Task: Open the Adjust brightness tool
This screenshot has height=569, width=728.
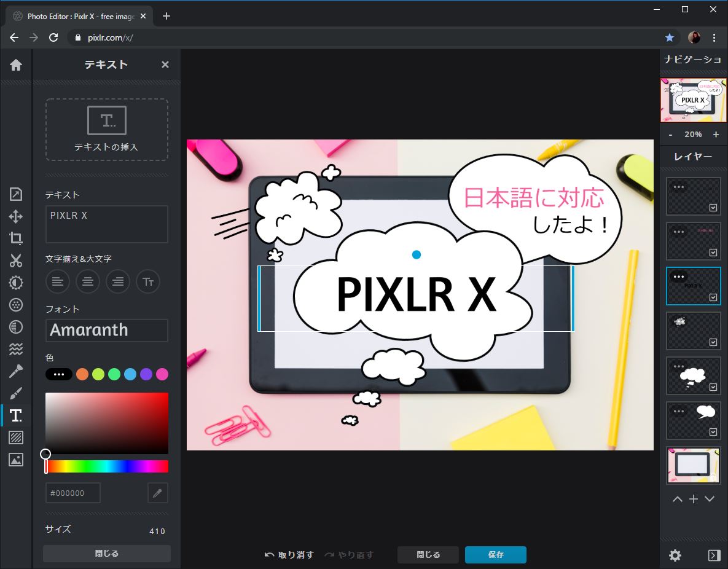Action: click(16, 283)
